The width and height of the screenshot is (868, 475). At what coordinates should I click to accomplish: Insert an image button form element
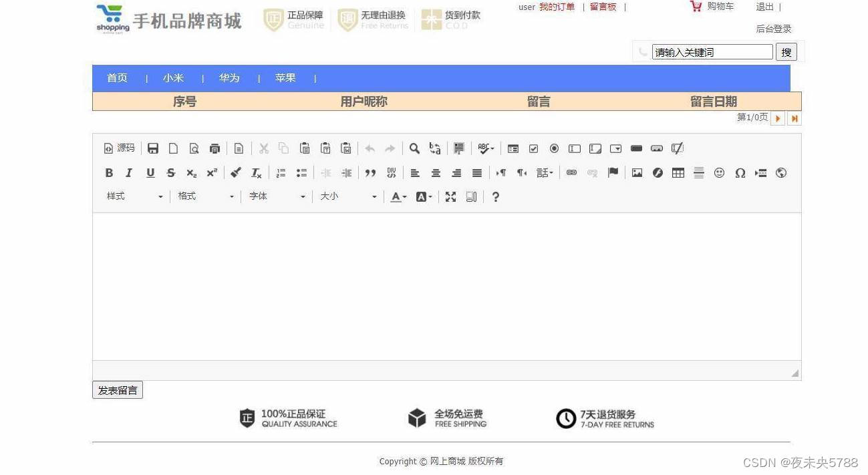657,148
